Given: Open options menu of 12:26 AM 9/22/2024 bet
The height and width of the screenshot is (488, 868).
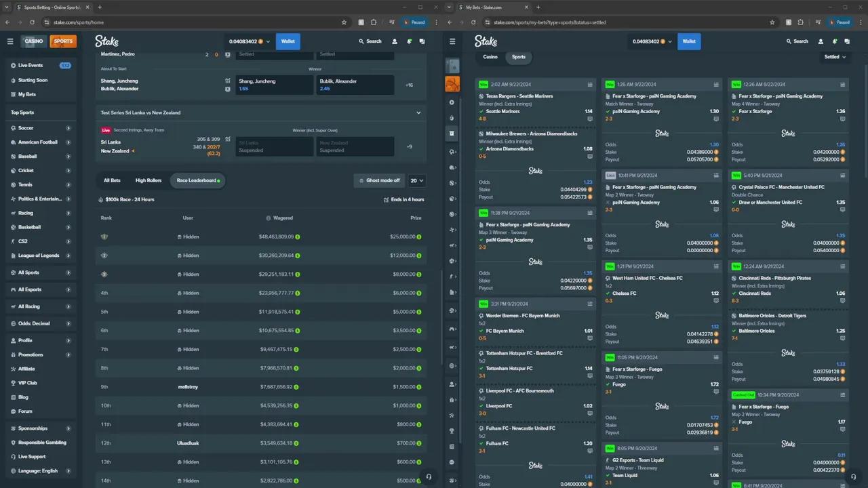Looking at the screenshot, I should pos(843,85).
